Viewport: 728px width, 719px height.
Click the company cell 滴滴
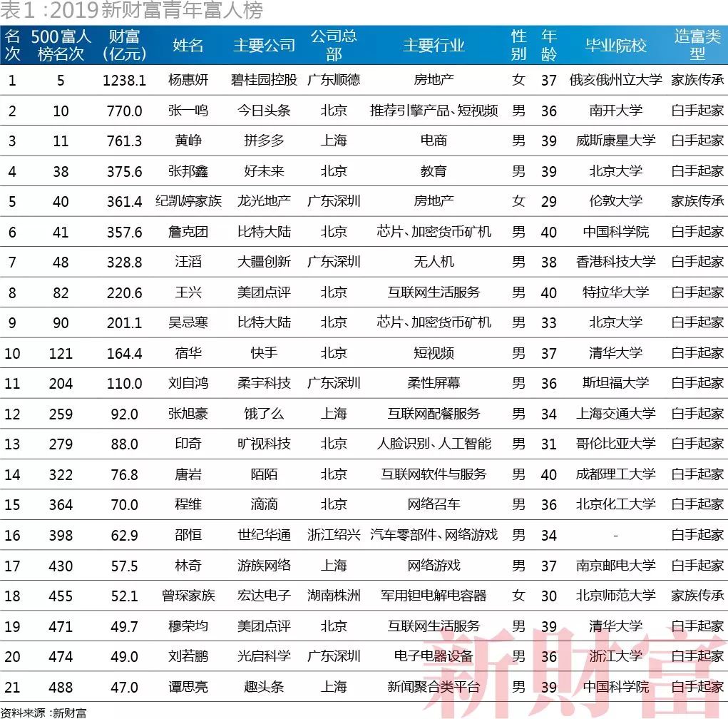[x=265, y=504]
